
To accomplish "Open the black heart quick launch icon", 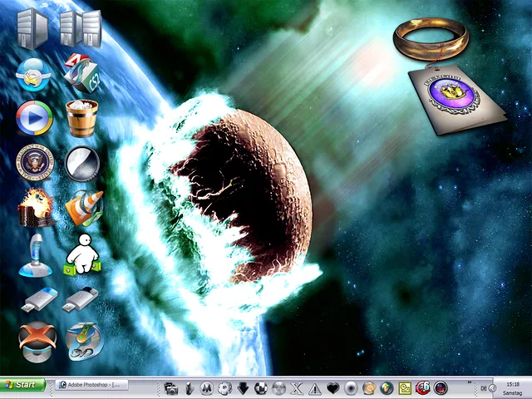I will pos(332,388).
